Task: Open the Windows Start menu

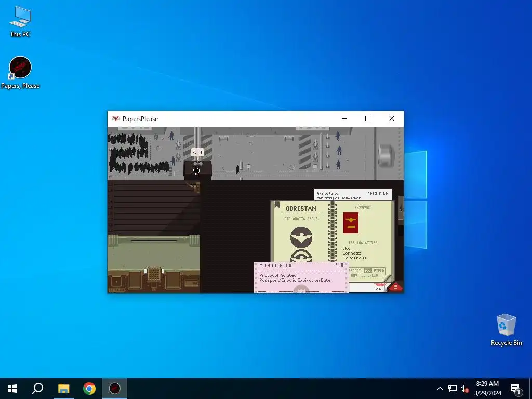Action: click(x=12, y=389)
